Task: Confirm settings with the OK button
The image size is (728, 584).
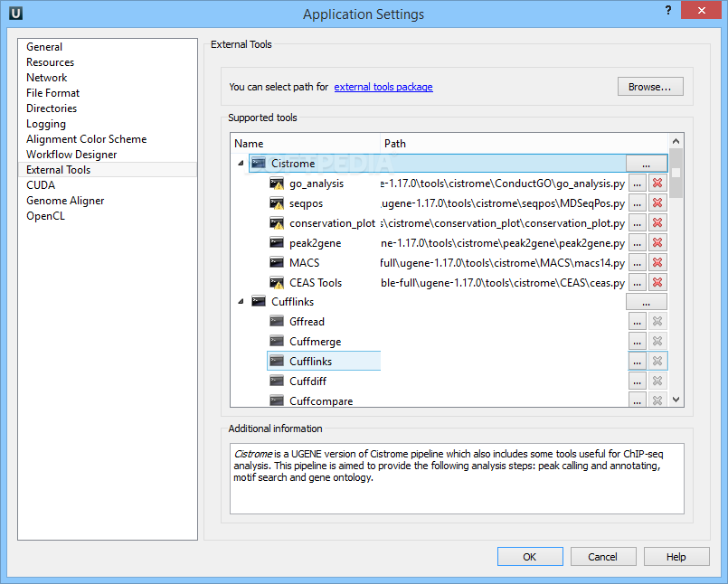Action: click(x=530, y=556)
